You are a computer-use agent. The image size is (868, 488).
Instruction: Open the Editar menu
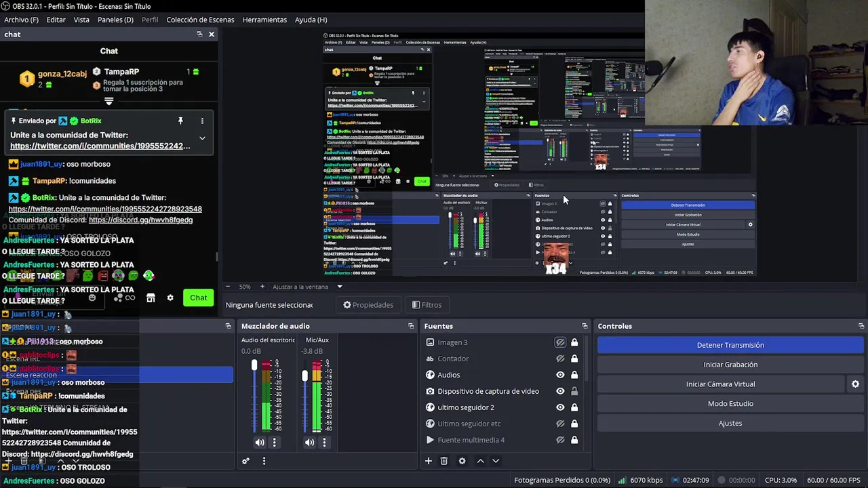point(56,20)
